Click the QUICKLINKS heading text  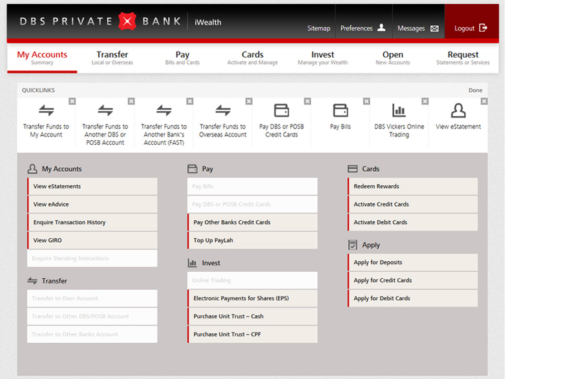click(38, 90)
